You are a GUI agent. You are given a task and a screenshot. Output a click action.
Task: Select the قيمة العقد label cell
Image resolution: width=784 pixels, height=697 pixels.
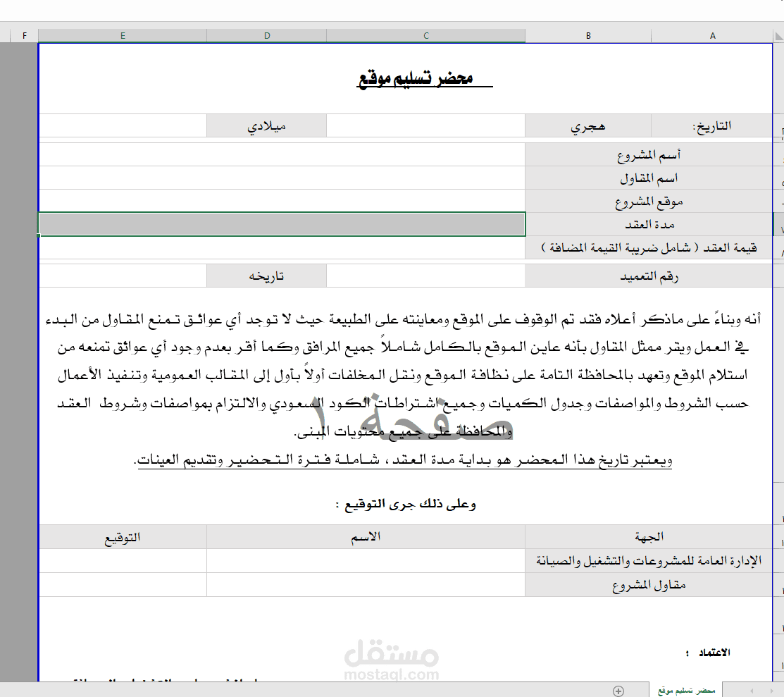click(x=649, y=247)
